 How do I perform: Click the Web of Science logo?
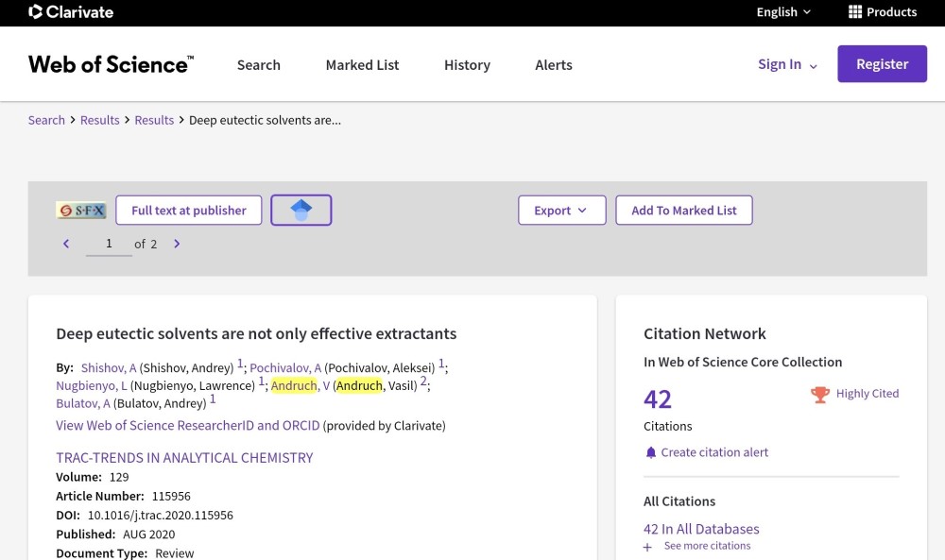pyautogui.click(x=111, y=64)
